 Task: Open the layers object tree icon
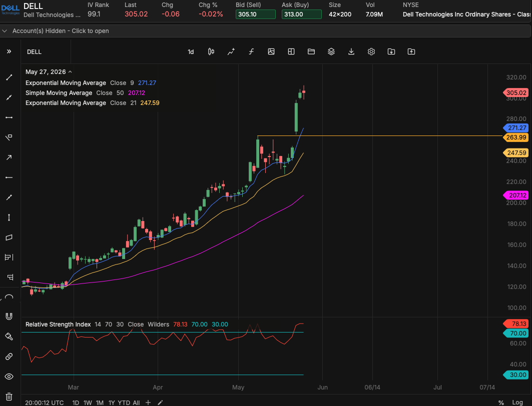[331, 51]
